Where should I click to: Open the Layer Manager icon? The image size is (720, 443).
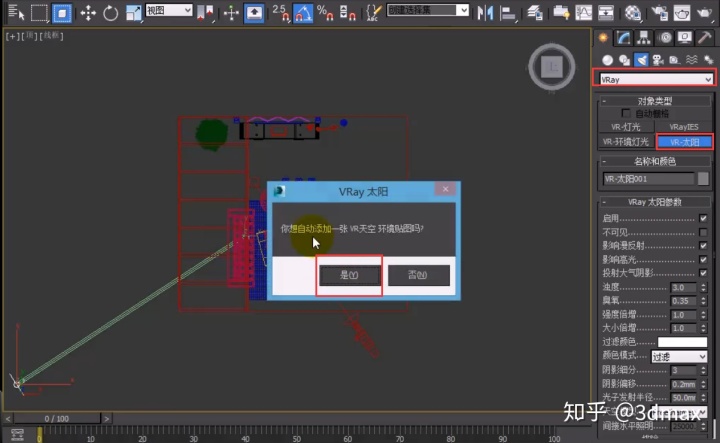[535, 13]
